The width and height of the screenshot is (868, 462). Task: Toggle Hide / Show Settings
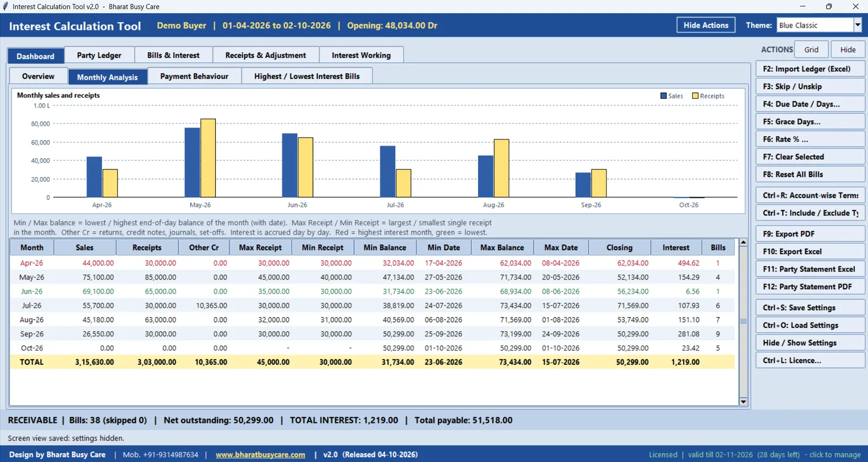coord(810,343)
